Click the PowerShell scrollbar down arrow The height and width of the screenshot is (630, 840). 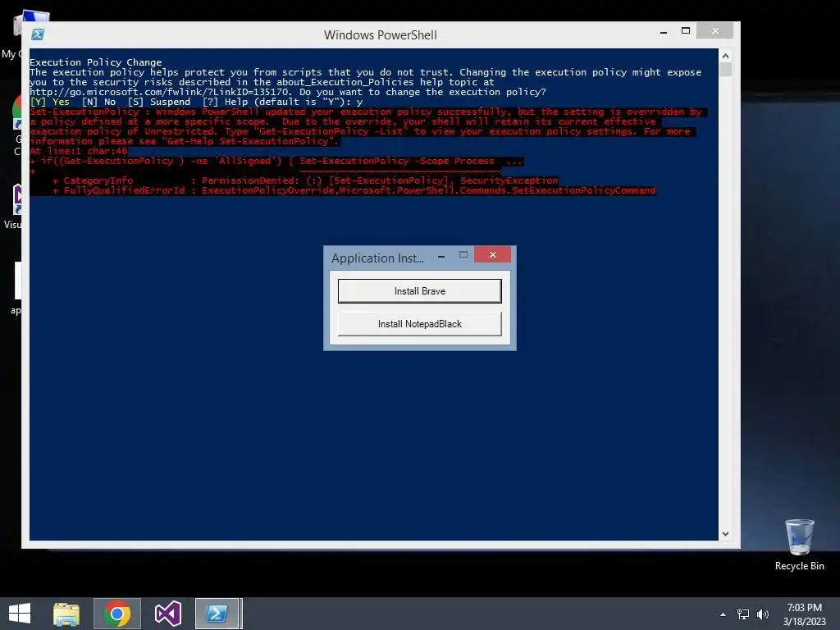pos(725,533)
